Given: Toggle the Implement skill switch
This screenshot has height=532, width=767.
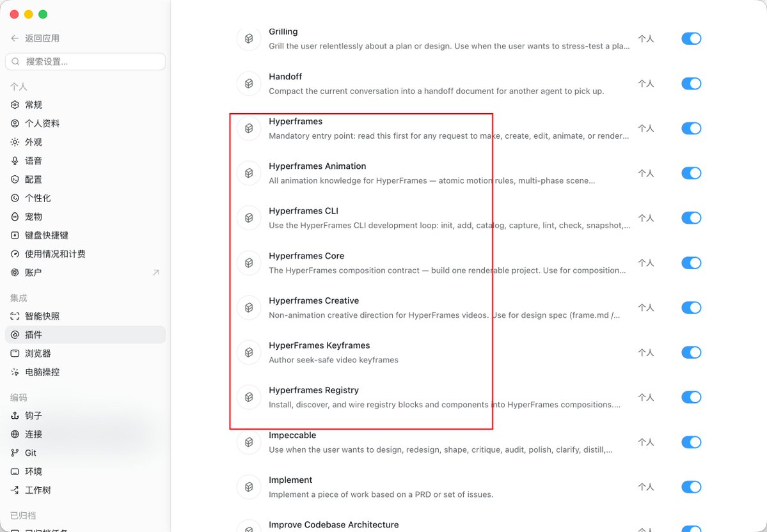Looking at the screenshot, I should 691,487.
